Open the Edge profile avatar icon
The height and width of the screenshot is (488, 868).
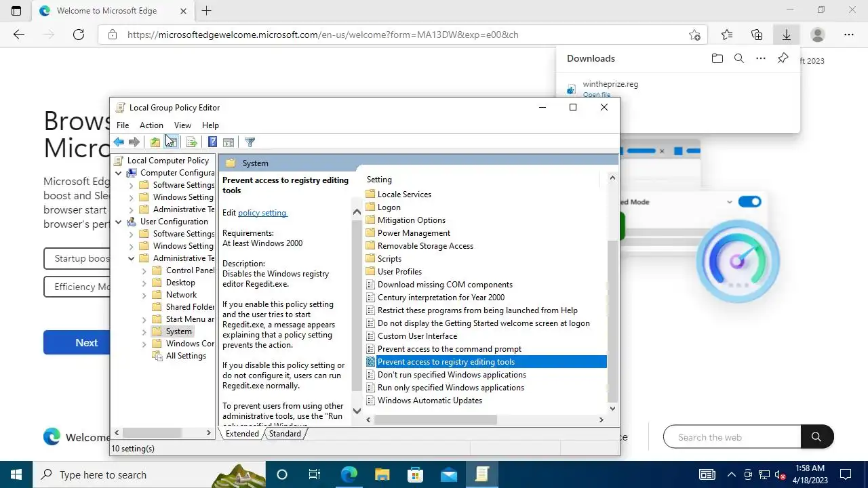(x=818, y=35)
